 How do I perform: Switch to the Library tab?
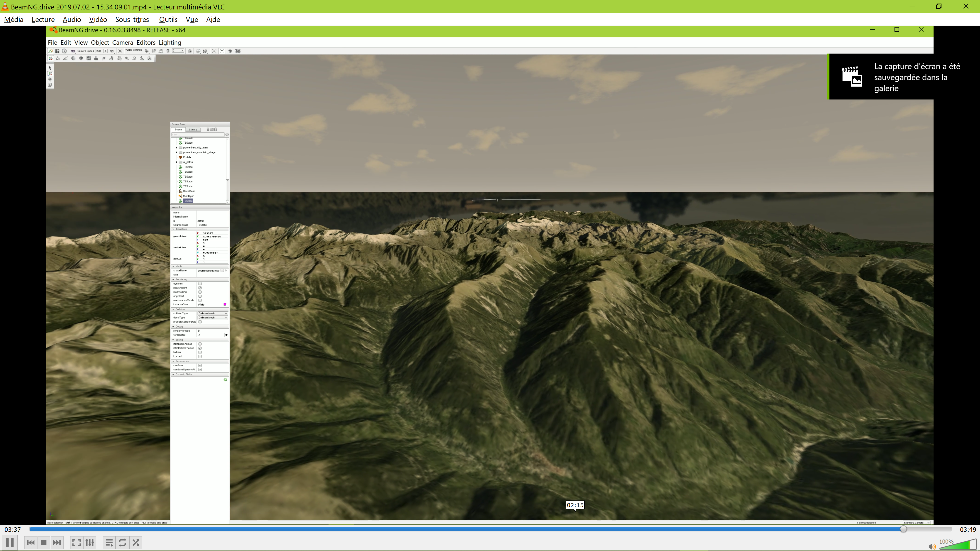coord(193,130)
